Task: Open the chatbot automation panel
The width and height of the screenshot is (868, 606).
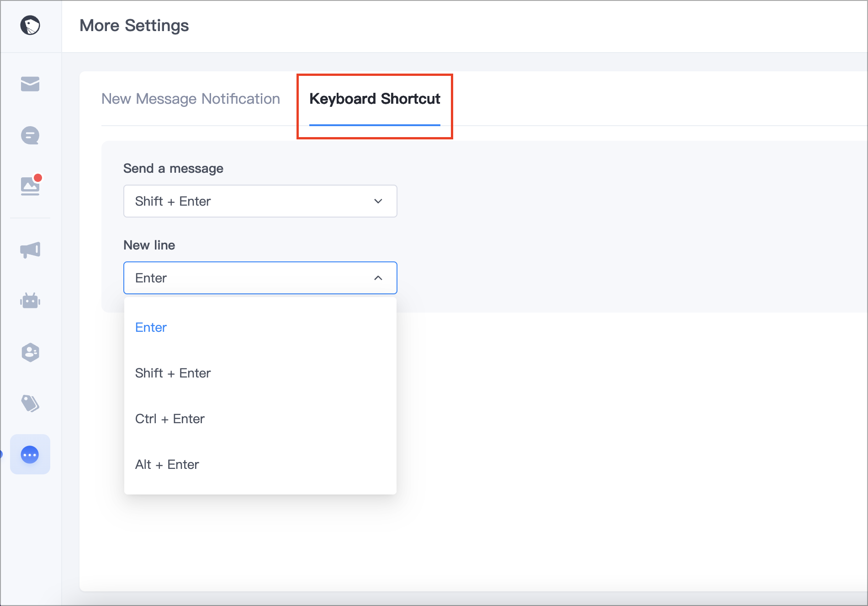Action: [30, 301]
